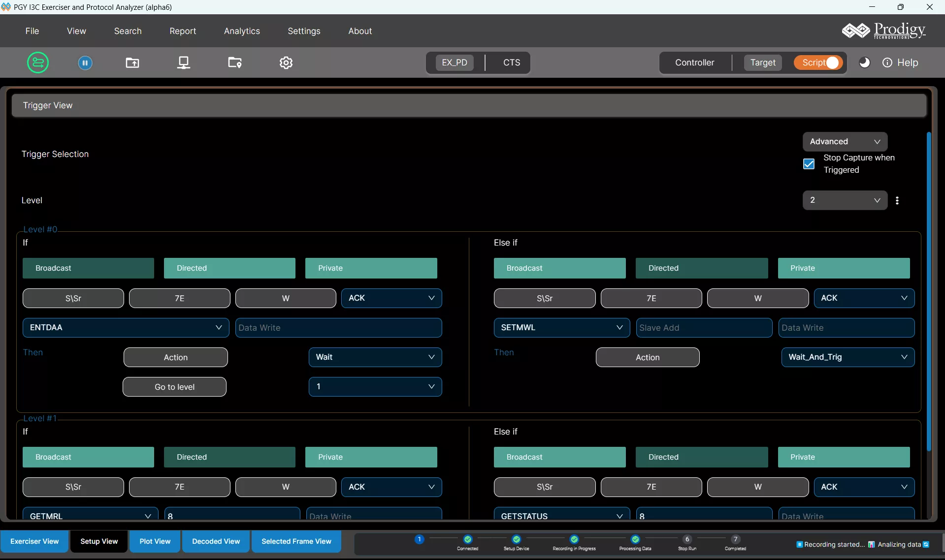Click the Controller button

point(694,62)
